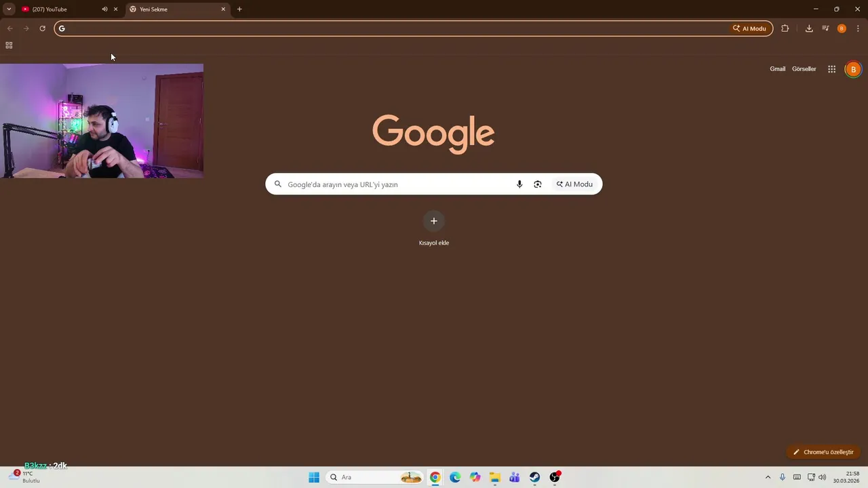Search by image with Lens icon
The width and height of the screenshot is (868, 488).
click(x=538, y=184)
